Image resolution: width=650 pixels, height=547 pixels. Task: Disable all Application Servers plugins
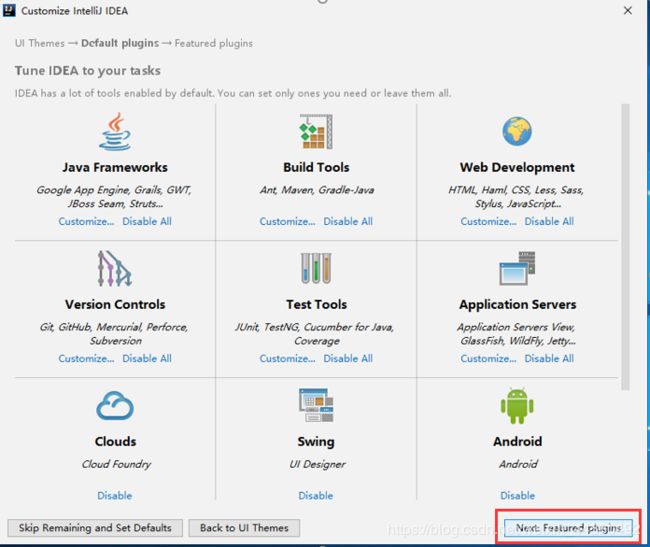(x=549, y=358)
